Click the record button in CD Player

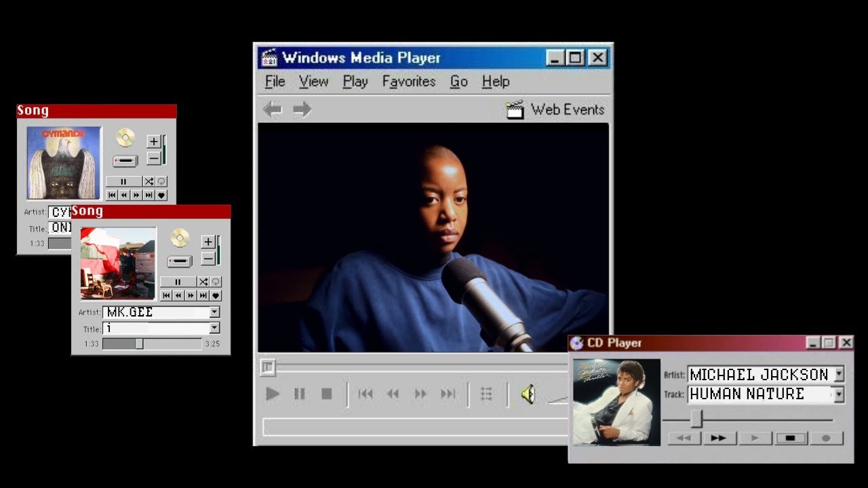click(825, 439)
